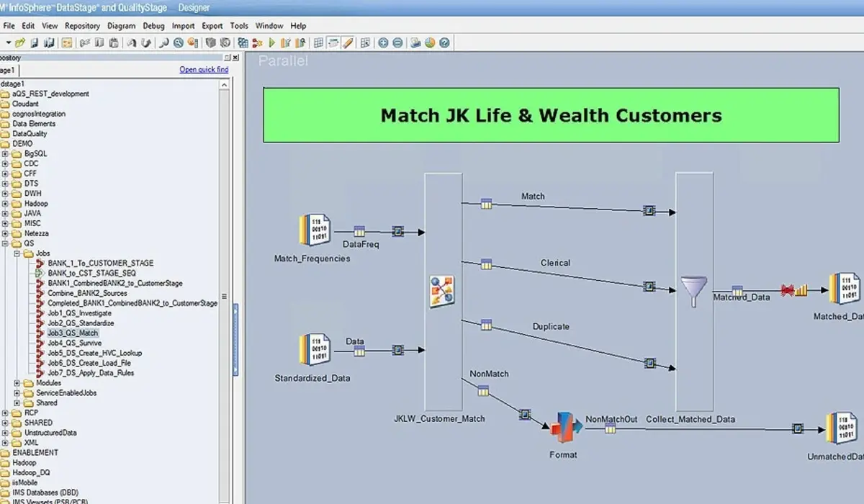Toggle the annotations pencil toolbar icon

coord(348,42)
